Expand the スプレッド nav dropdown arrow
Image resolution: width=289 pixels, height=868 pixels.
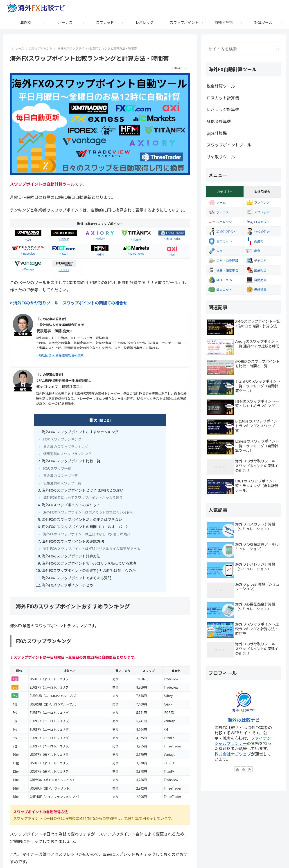click(123, 23)
